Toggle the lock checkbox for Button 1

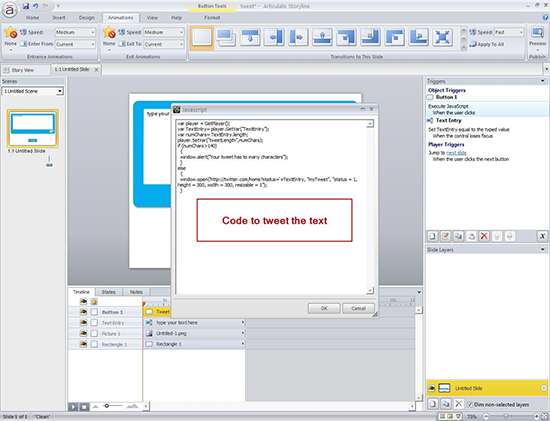pos(94,312)
